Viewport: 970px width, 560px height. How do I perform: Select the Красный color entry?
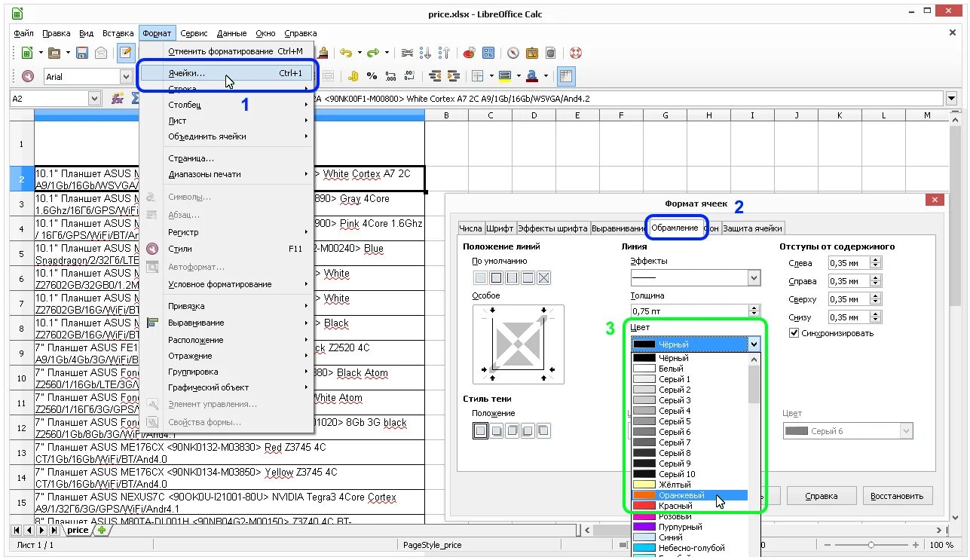690,506
